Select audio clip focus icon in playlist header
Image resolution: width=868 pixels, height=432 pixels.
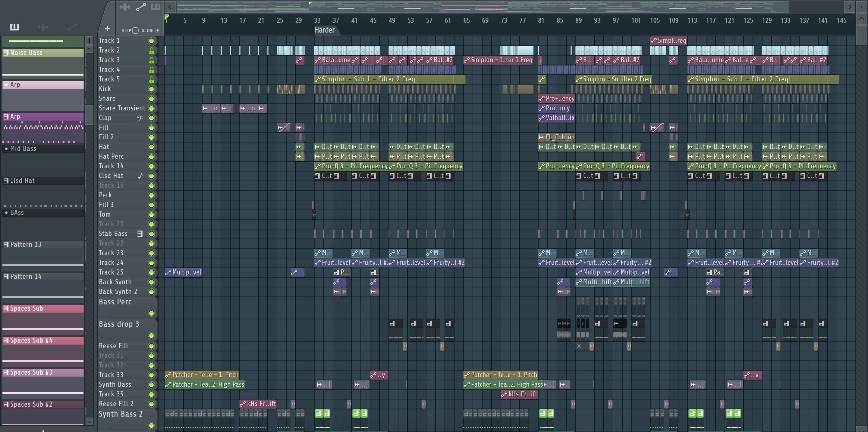tap(124, 7)
